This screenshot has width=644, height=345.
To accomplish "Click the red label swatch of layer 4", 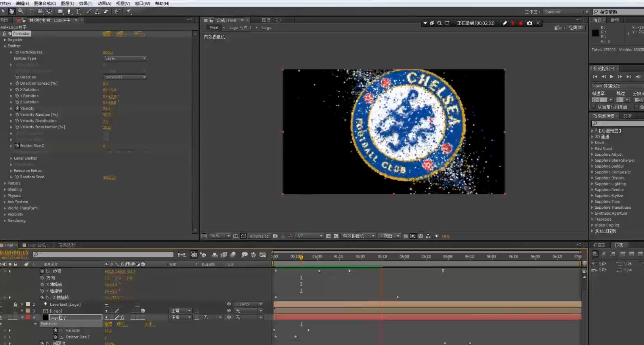I will [x=28, y=317].
